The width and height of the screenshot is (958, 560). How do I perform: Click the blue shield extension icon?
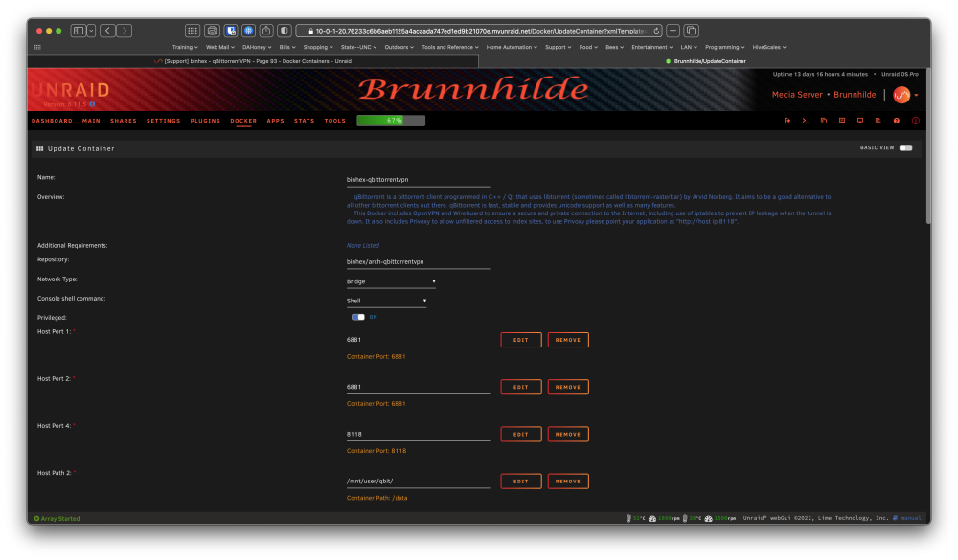230,31
